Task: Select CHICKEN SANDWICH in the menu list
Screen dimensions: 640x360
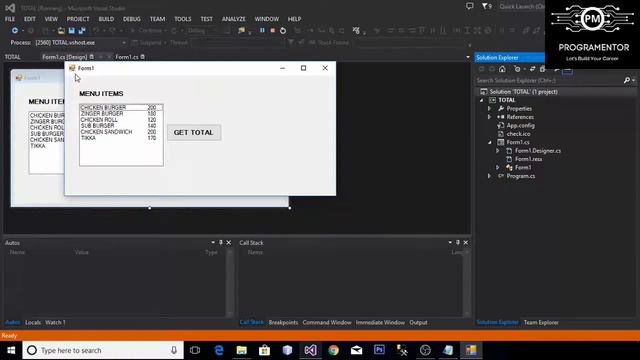Action: 121,132
